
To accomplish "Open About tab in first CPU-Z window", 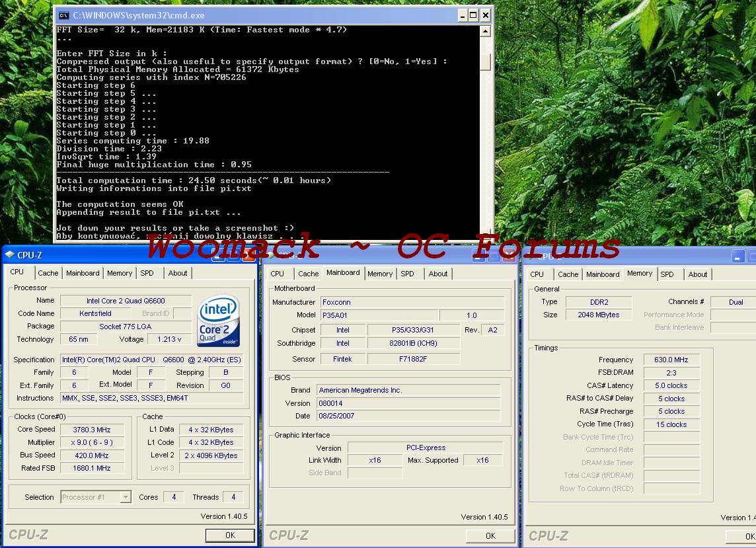I will (x=177, y=273).
